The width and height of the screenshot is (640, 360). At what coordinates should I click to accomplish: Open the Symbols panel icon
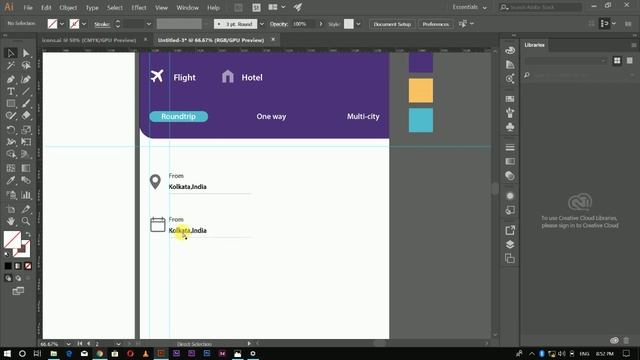click(x=510, y=127)
